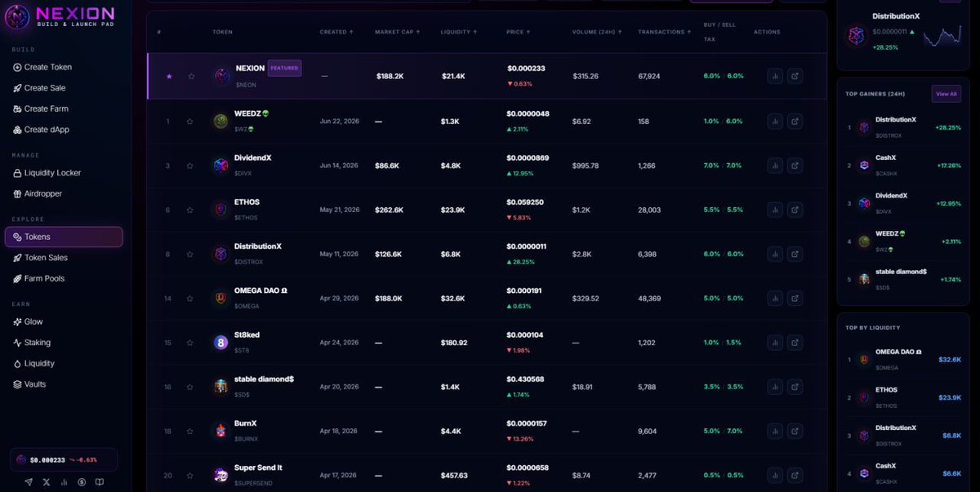Open the dollar coin icon in the sidebar footer
980x492 pixels.
click(x=82, y=482)
